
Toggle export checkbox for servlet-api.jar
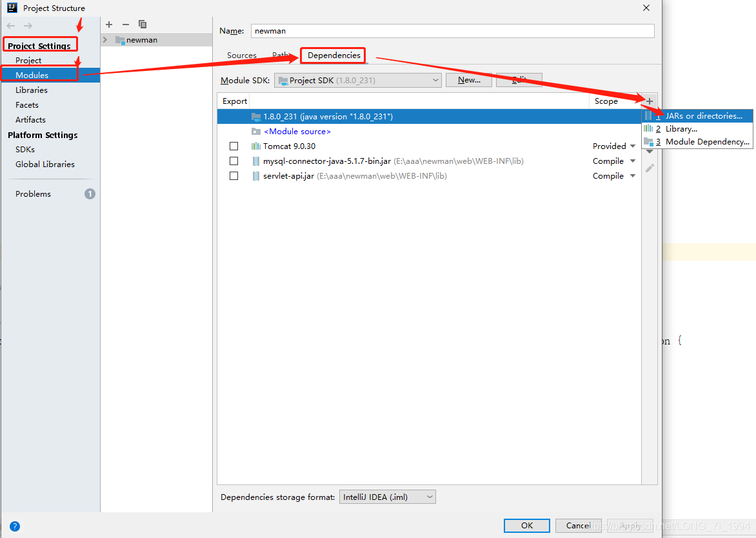(234, 176)
